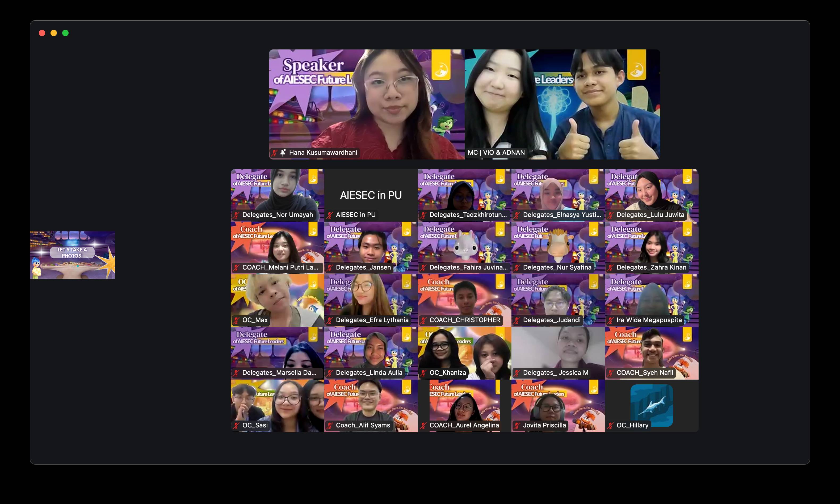
Task: Click the yellow minimize window button
Action: coord(54,33)
